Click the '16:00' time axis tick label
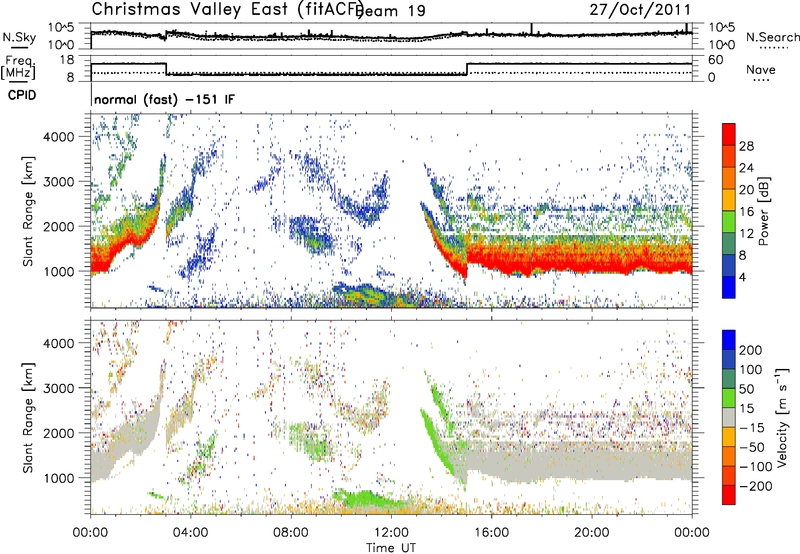The width and height of the screenshot is (800, 554). coord(491,533)
